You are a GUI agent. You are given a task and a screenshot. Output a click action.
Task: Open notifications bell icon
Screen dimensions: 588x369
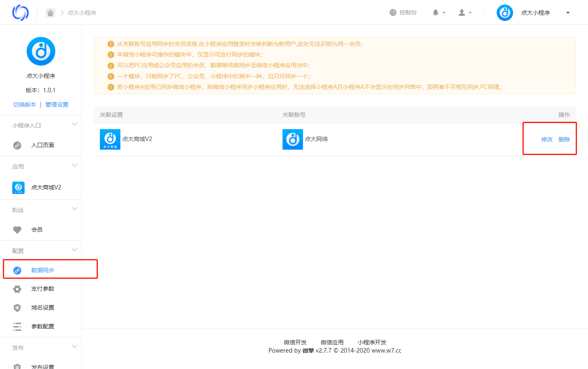[x=436, y=13]
